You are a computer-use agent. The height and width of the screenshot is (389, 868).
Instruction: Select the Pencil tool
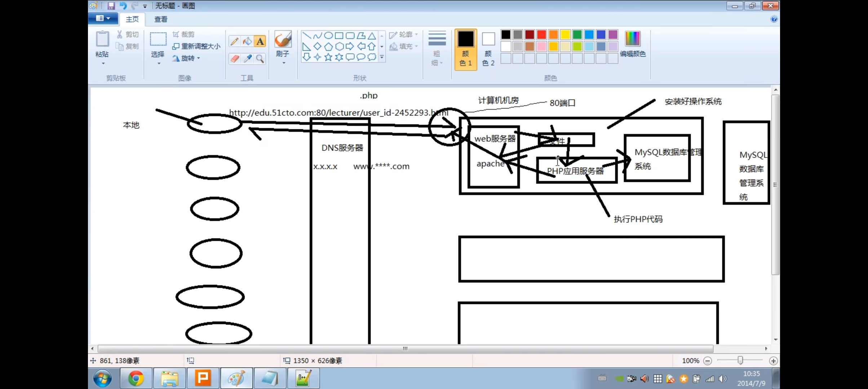tap(234, 41)
